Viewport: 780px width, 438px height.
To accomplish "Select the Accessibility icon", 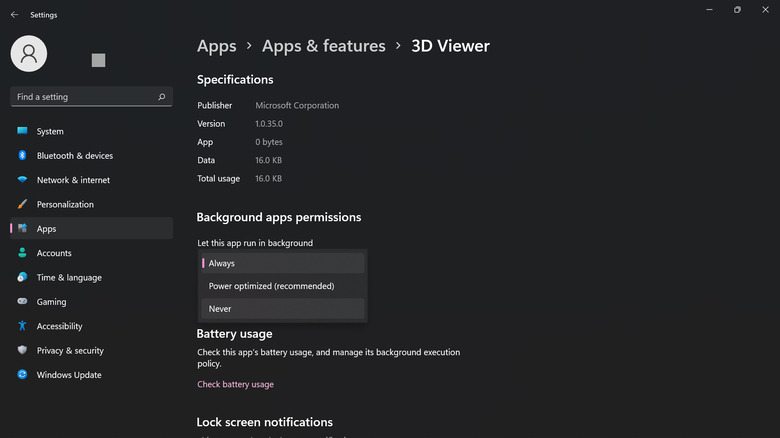I will click(x=22, y=326).
